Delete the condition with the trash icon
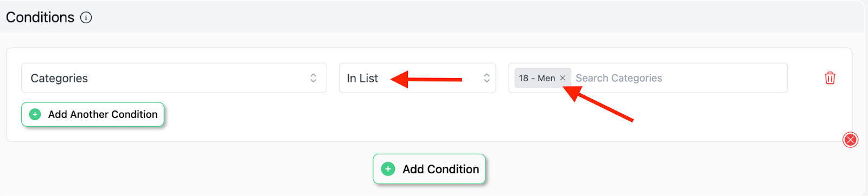 (x=830, y=78)
